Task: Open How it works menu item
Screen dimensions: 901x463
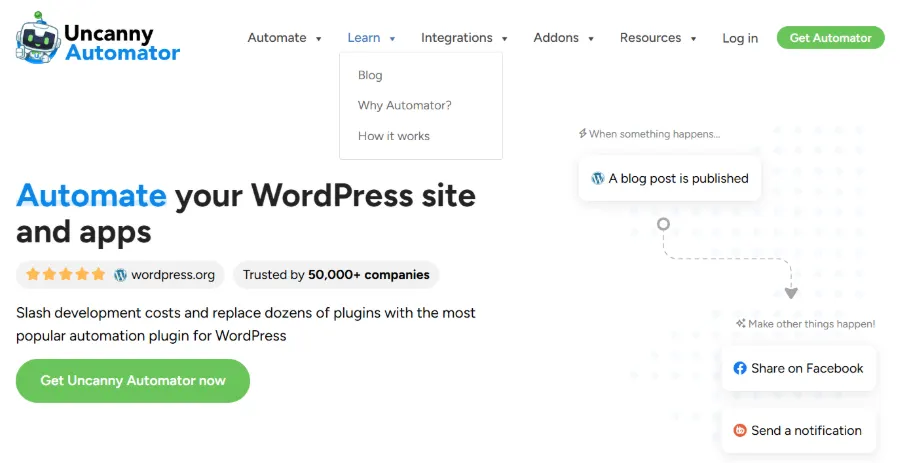Action: (x=393, y=136)
